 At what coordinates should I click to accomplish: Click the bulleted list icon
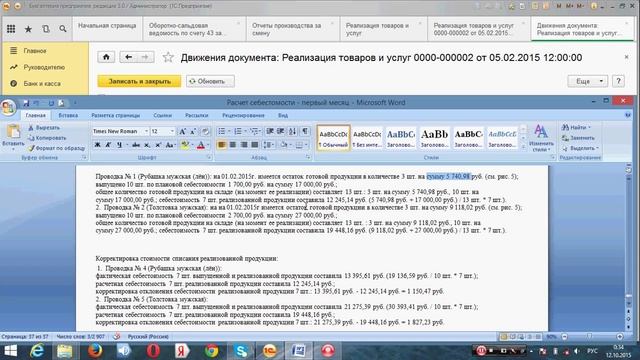click(221, 131)
